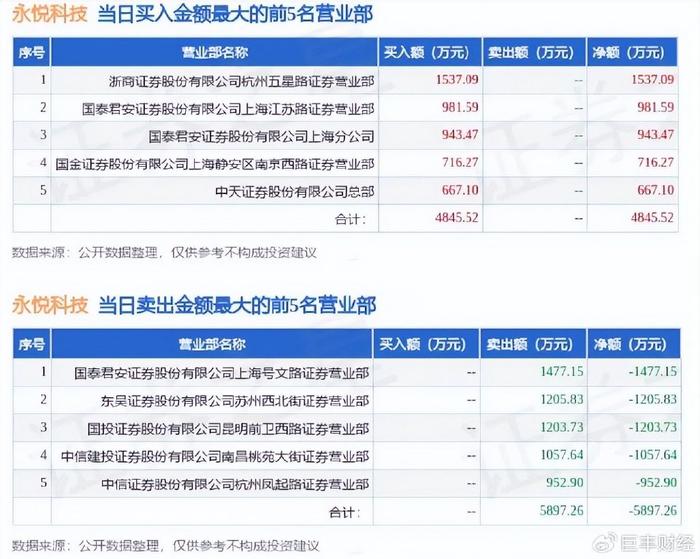Screen dimensions: 700x559
Task: Click the 序号 header in the sell table
Action: tap(31, 344)
